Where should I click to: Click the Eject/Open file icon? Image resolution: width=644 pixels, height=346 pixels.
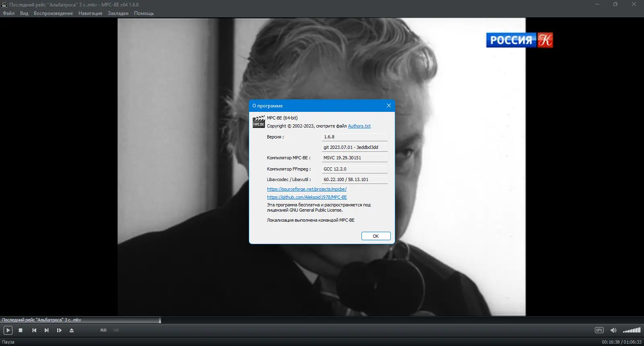[72, 330]
